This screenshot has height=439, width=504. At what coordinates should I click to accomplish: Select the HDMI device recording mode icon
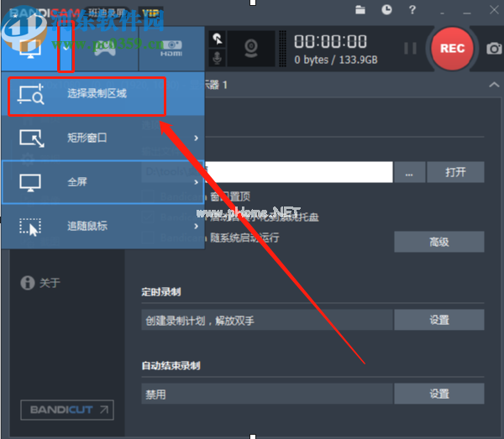[x=171, y=48]
